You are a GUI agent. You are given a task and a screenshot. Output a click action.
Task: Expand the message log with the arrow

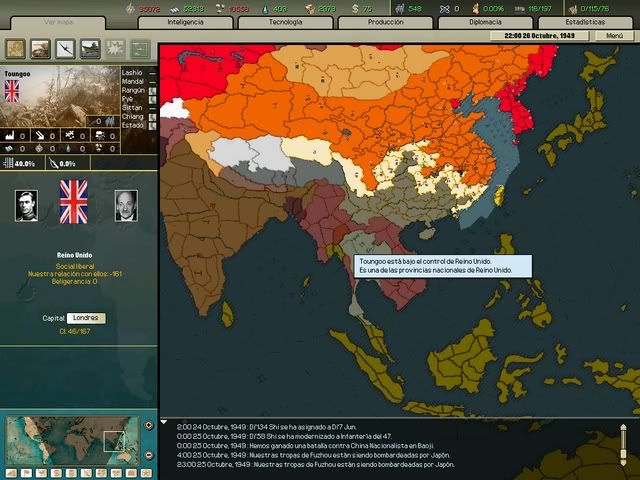click(x=166, y=422)
